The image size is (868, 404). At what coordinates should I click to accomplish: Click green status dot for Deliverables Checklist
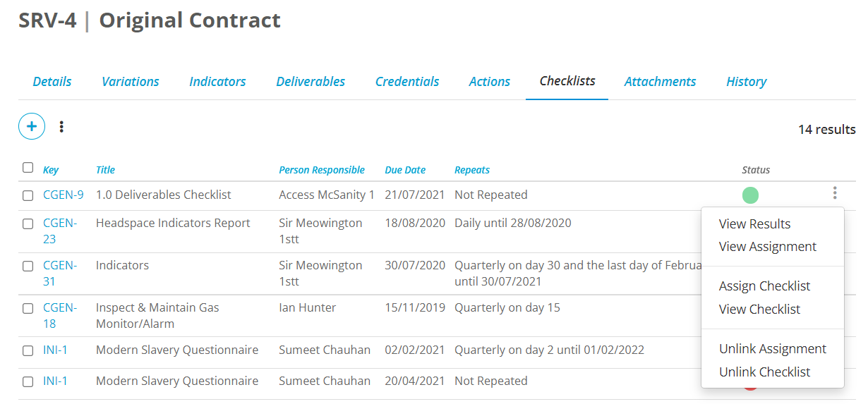(750, 195)
